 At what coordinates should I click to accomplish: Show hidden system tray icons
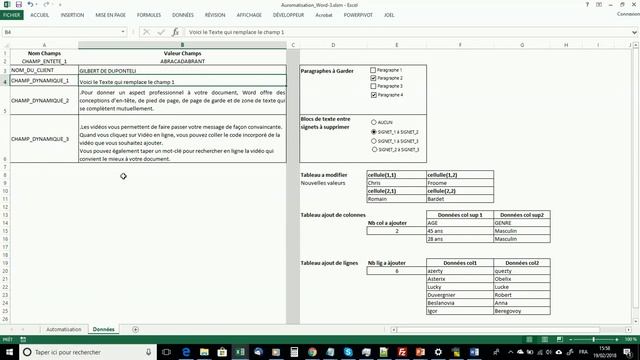point(510,352)
